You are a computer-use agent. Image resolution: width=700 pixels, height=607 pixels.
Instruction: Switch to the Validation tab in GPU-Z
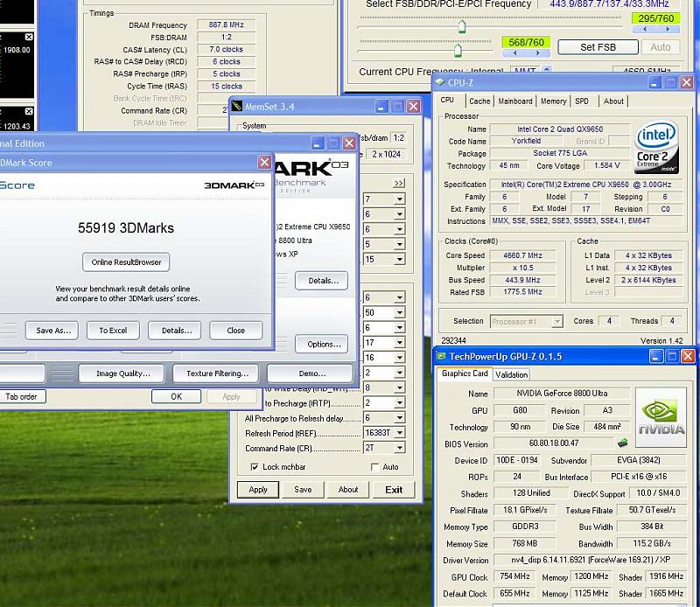511,374
